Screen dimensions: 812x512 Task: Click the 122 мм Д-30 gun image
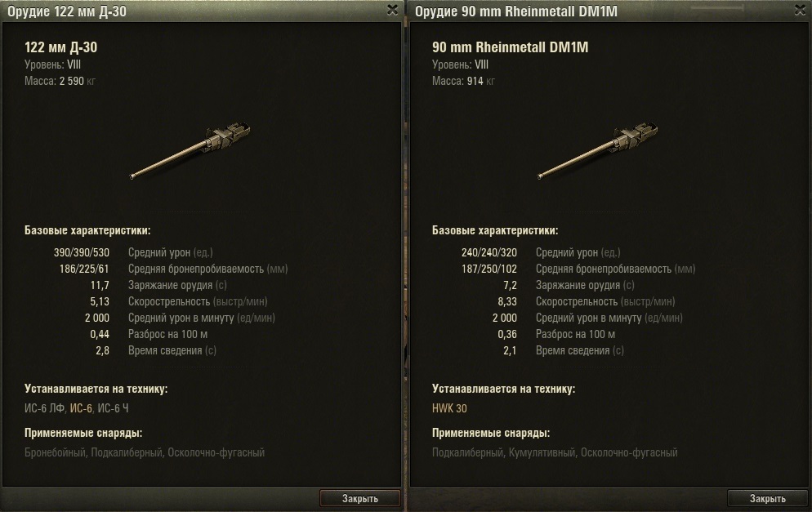pyautogui.click(x=190, y=150)
